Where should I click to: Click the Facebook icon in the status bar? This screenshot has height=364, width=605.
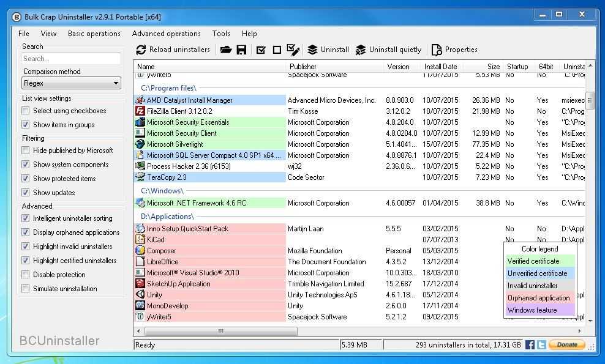(529, 344)
